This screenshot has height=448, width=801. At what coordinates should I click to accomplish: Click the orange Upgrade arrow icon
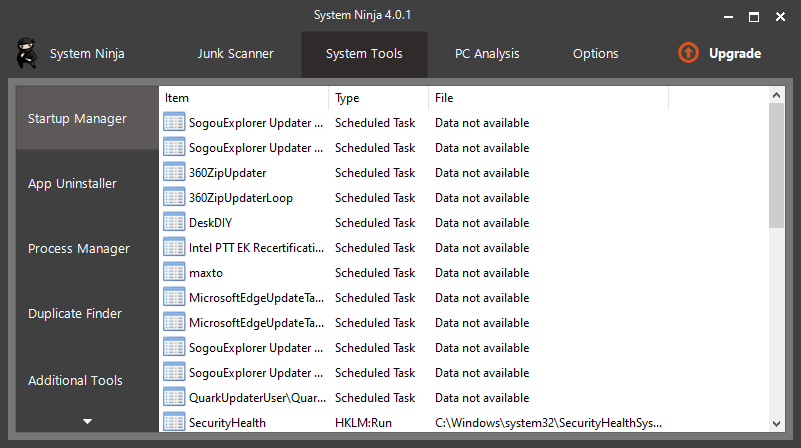[688, 53]
